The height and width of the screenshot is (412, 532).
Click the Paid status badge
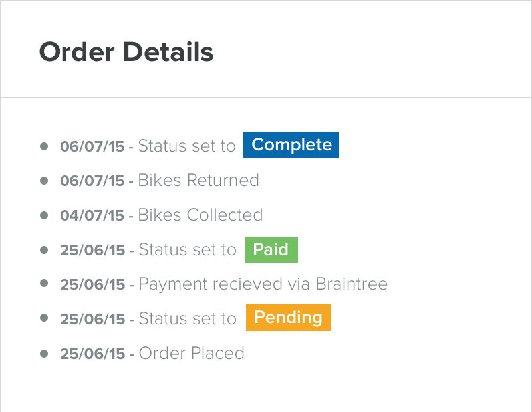pyautogui.click(x=271, y=250)
